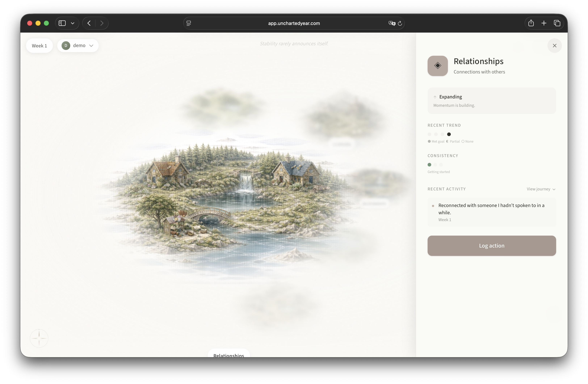The width and height of the screenshot is (588, 384).
Task: Expand the sidebar chevron next to panel toggle
Action: click(73, 23)
